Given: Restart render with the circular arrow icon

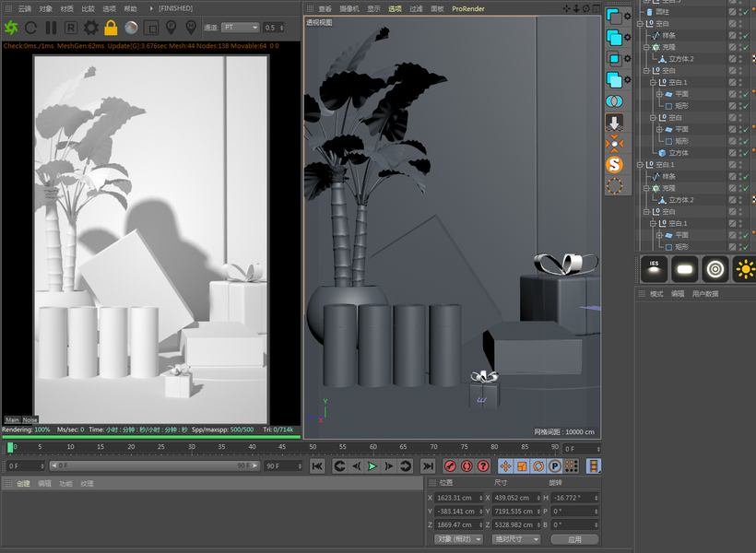Looking at the screenshot, I should pyautogui.click(x=30, y=28).
